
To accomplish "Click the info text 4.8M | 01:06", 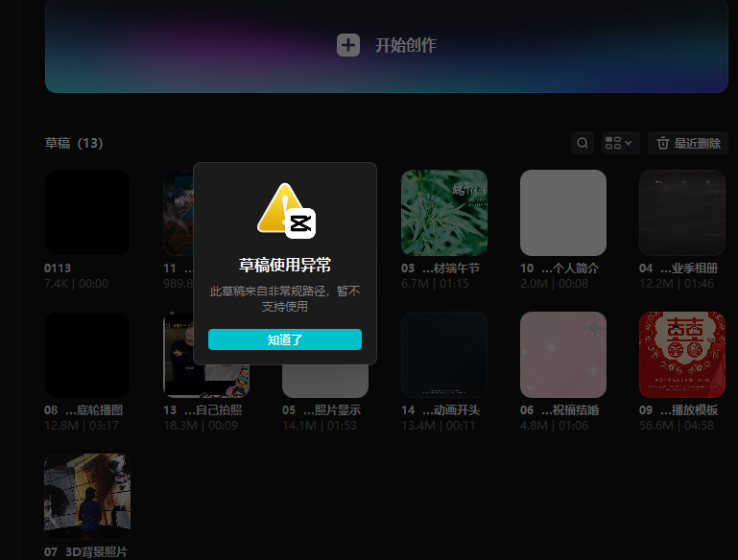I will (x=554, y=426).
